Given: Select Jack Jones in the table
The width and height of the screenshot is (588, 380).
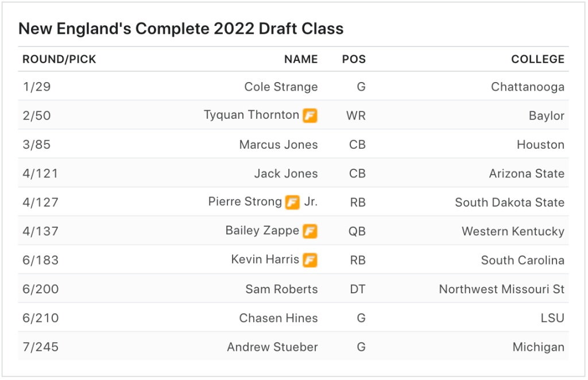Looking at the screenshot, I should point(285,173).
